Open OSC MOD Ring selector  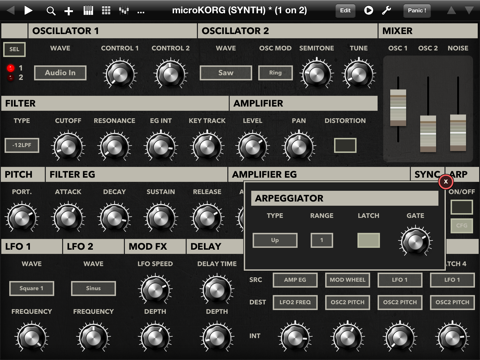275,73
